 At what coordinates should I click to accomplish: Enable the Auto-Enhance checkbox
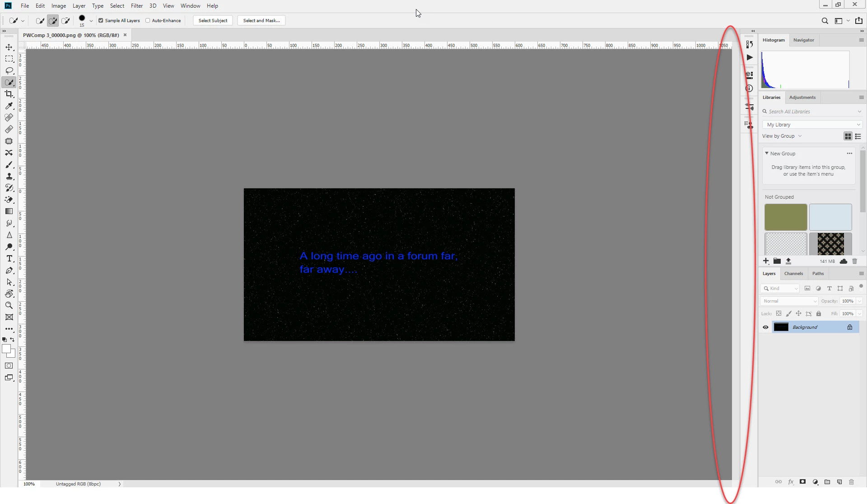(148, 20)
